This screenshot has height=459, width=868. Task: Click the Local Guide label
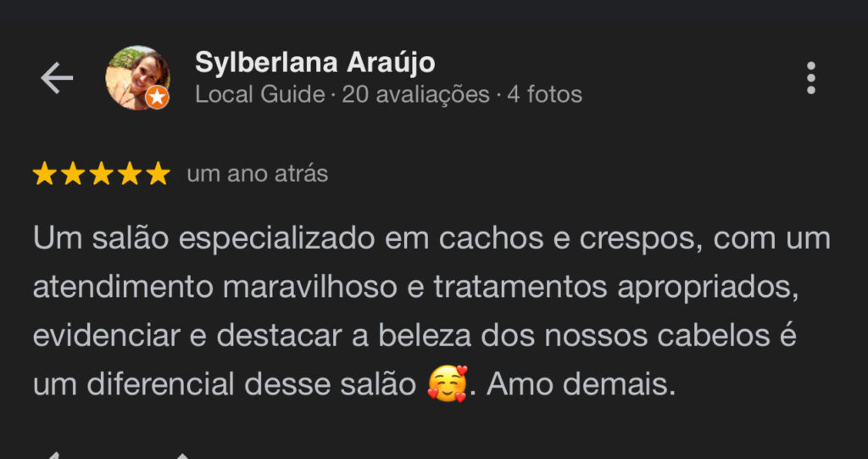point(259,95)
